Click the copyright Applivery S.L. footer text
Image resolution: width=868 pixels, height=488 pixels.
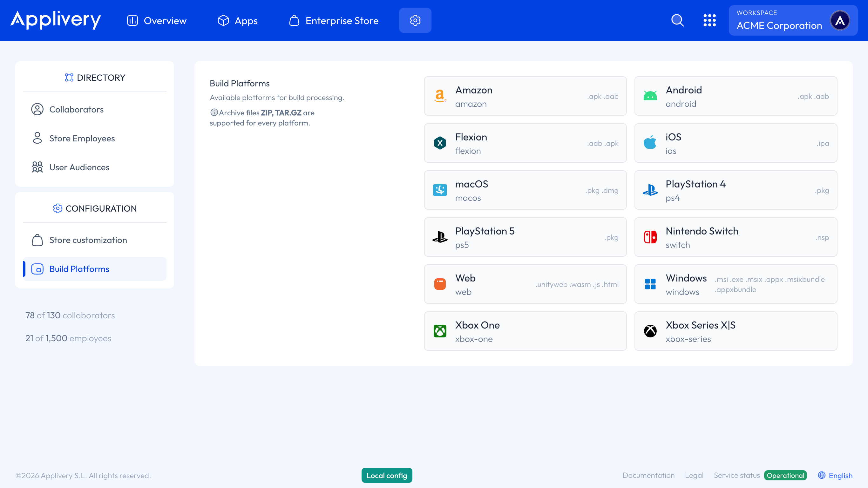[83, 476]
